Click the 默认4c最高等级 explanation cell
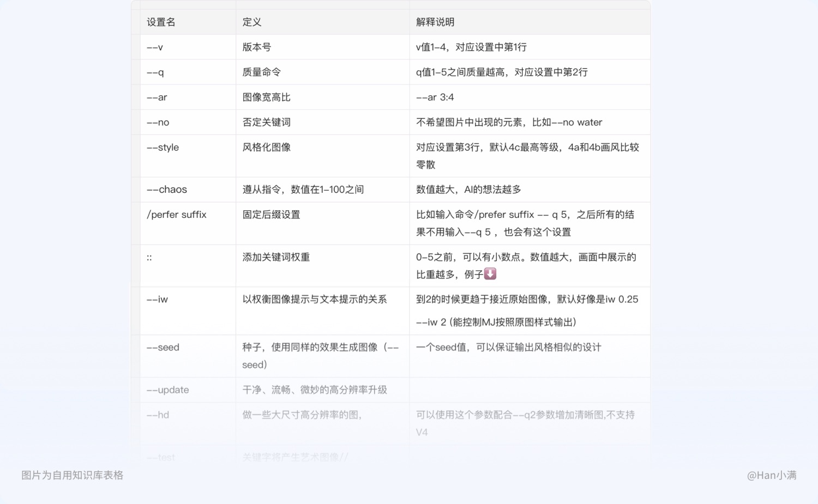818x504 pixels. 530,156
